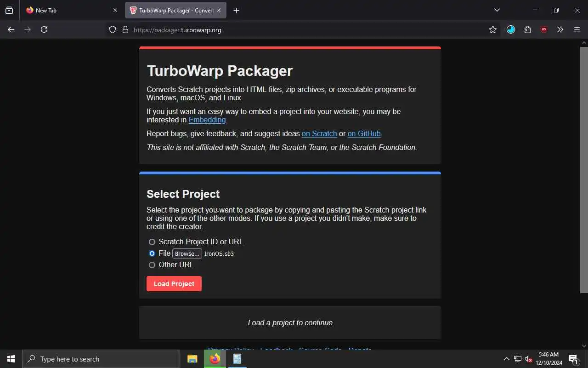Click the Firefox taskbar icon
This screenshot has height=368, width=588.
[215, 359]
